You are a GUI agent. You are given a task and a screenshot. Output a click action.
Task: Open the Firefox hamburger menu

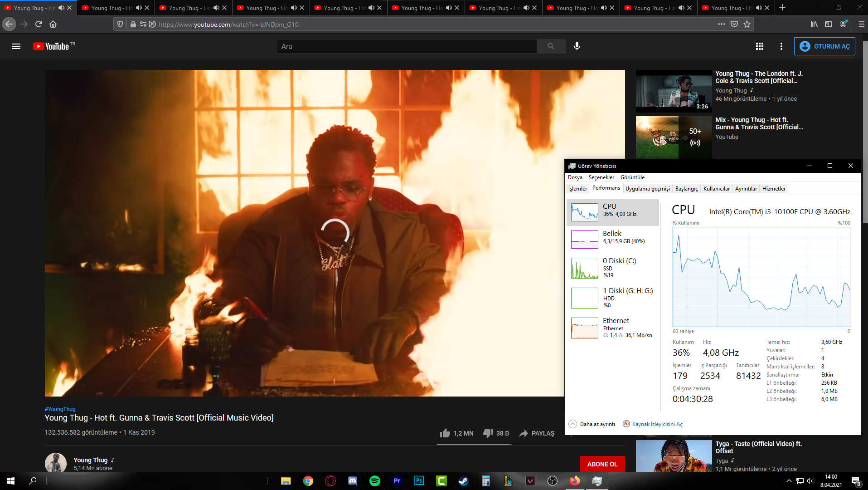[x=861, y=24]
